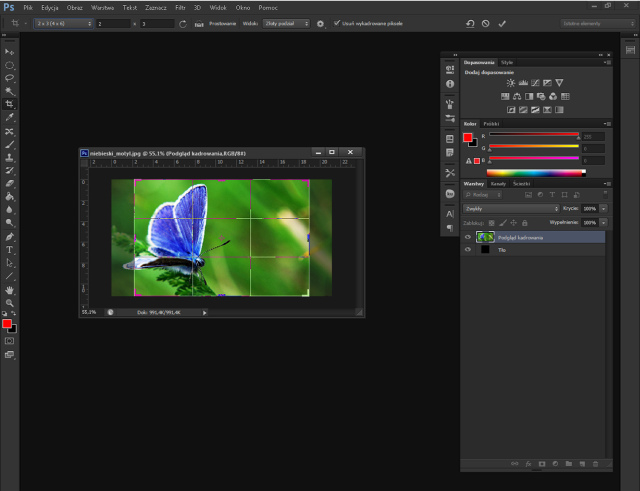The image size is (640, 491).
Task: Open the Warstwa menu
Action: tap(102, 8)
